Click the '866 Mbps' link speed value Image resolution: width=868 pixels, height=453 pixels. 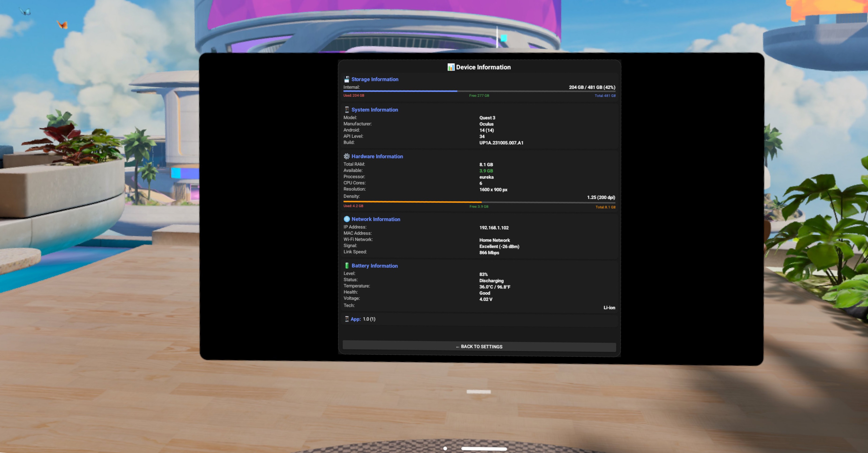pos(489,253)
